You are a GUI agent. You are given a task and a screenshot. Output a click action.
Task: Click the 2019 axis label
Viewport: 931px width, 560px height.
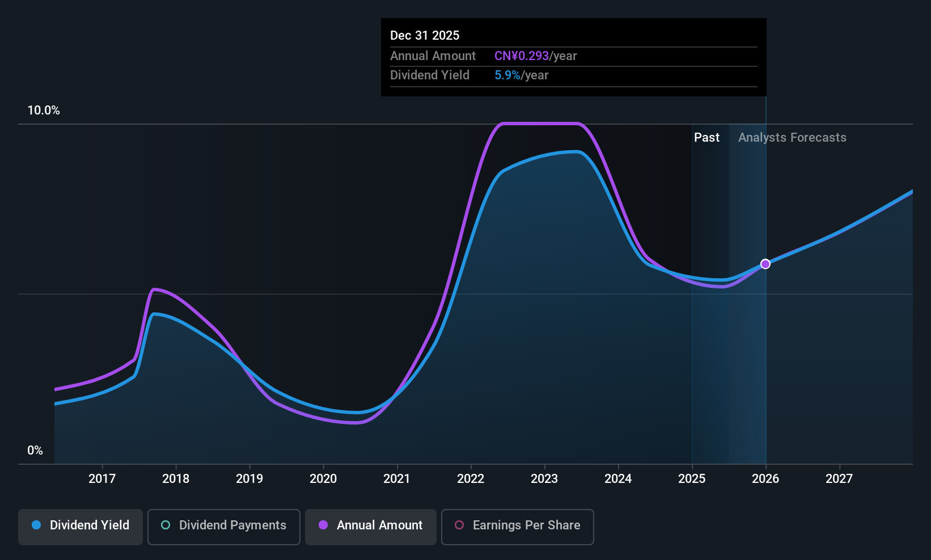(x=249, y=479)
